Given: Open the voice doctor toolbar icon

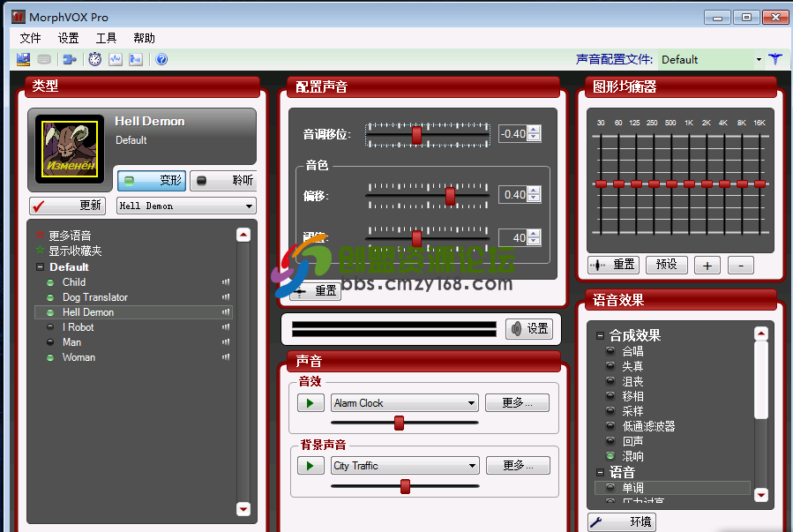Looking at the screenshot, I should pyautogui.click(x=136, y=59).
